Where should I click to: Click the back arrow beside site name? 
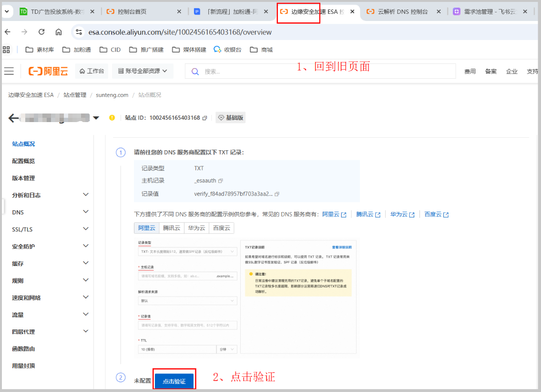(13, 118)
